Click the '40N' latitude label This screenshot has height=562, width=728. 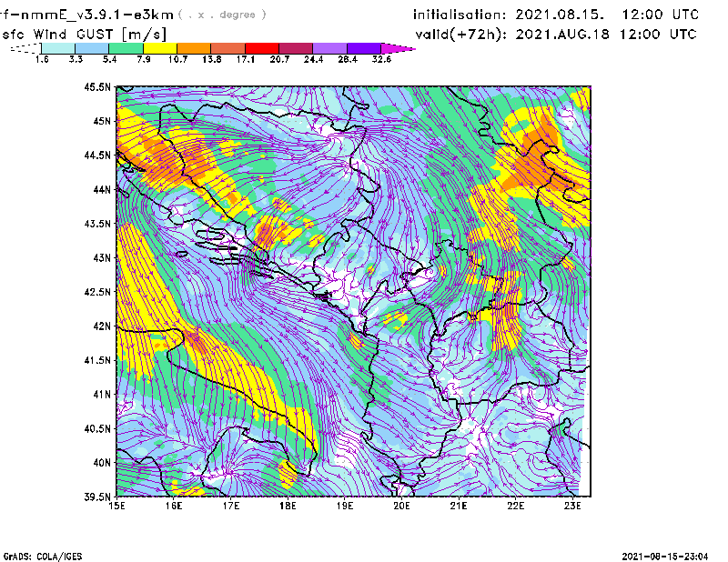click(x=102, y=463)
